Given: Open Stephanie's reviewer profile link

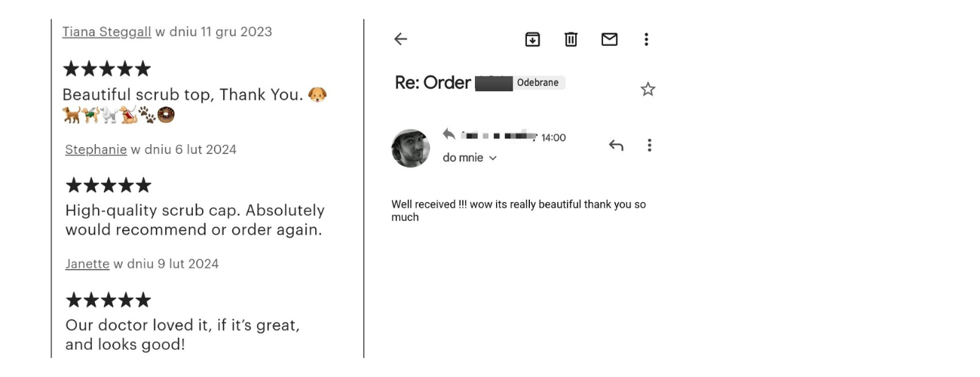Looking at the screenshot, I should pyautogui.click(x=96, y=149).
